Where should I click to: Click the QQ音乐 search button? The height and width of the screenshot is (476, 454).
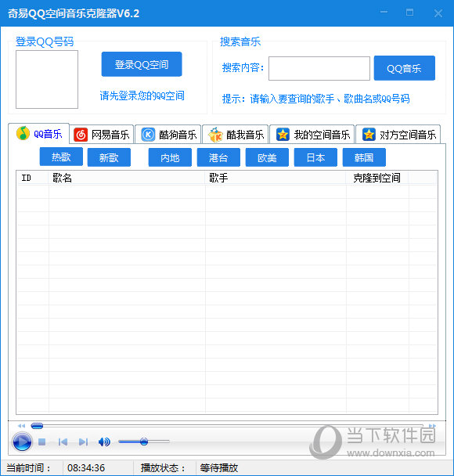pyautogui.click(x=404, y=68)
